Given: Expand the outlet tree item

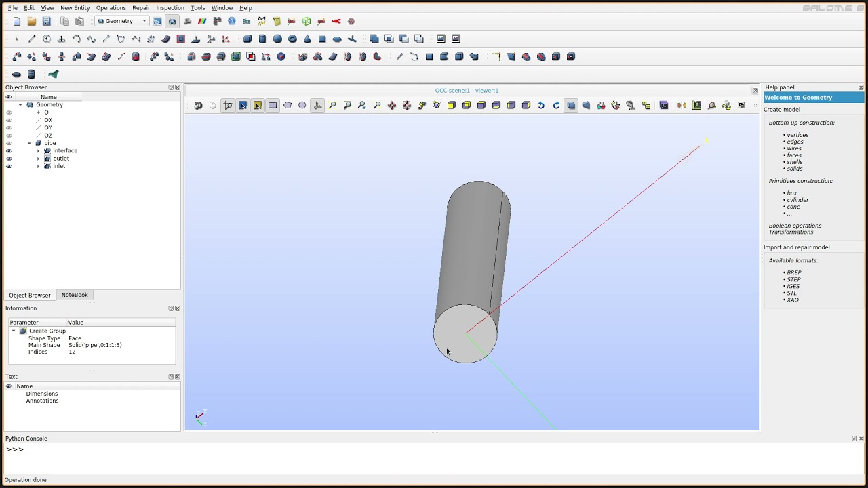Looking at the screenshot, I should point(38,159).
